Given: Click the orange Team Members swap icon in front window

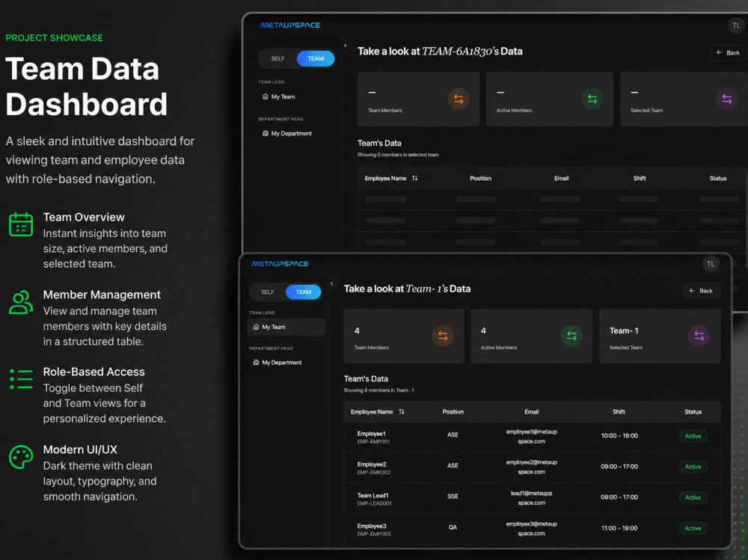Looking at the screenshot, I should coord(443,336).
